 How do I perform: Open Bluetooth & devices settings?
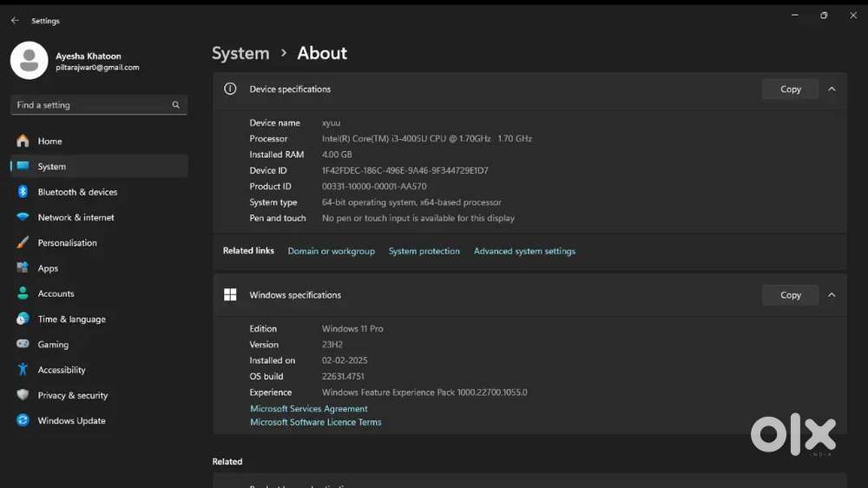(x=77, y=192)
